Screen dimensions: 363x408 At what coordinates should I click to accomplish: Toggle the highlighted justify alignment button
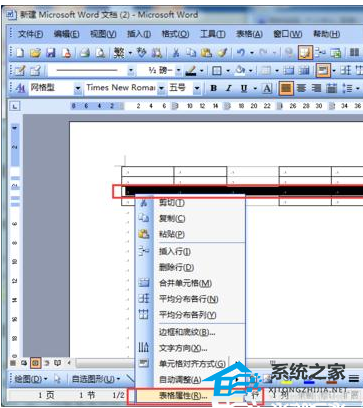[x=286, y=88]
